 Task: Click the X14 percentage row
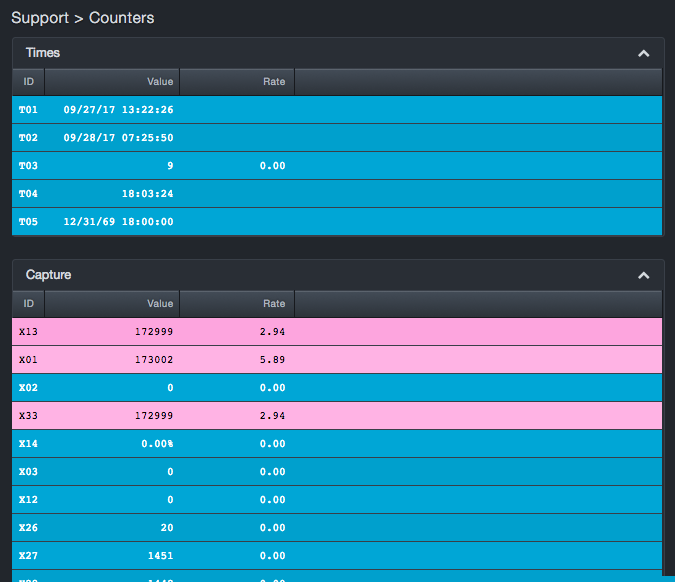coord(337,444)
